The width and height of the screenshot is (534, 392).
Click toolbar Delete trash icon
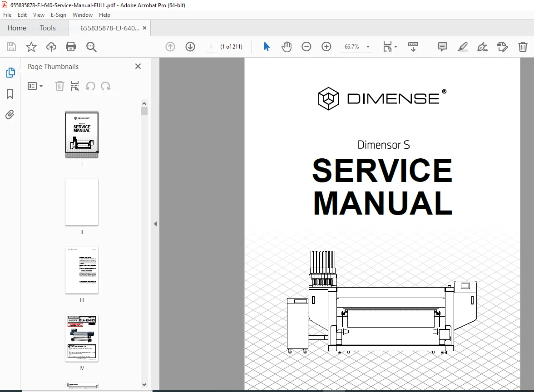(523, 47)
